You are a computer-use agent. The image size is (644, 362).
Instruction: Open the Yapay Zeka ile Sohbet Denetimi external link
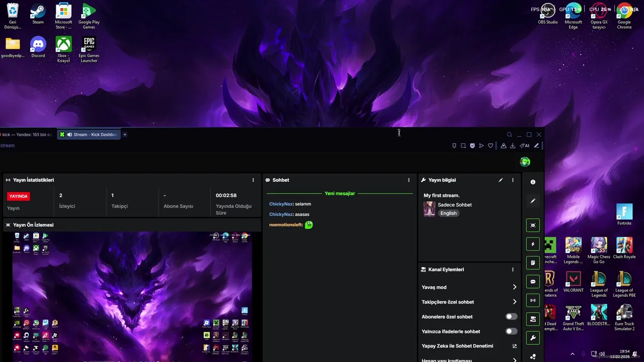514,346
